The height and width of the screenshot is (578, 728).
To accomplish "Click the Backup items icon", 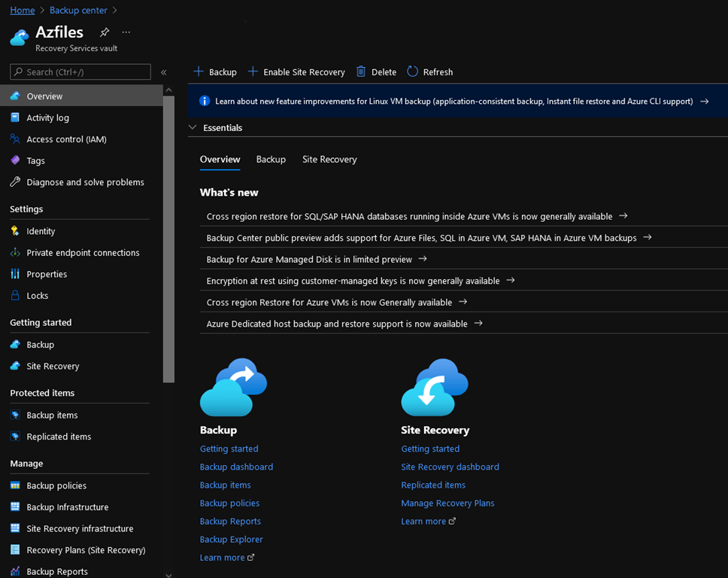I will pos(15,415).
